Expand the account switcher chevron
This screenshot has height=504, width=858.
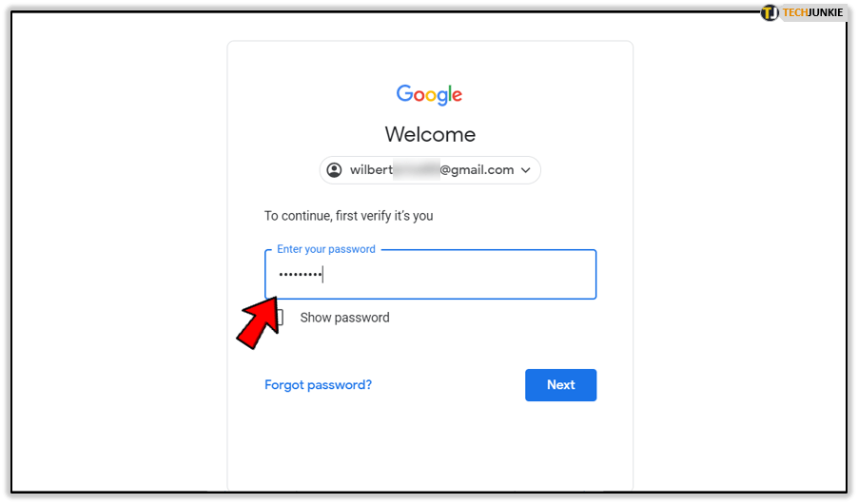click(526, 170)
